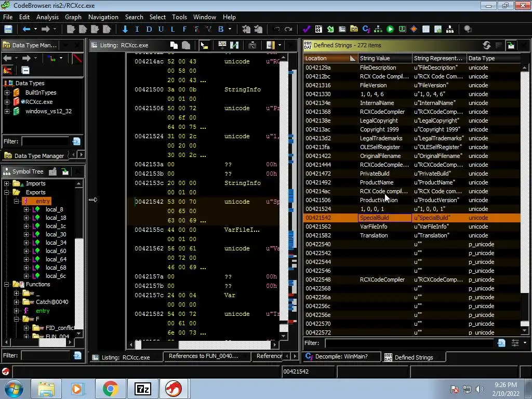The height and width of the screenshot is (399, 532).
Task: Sort by the Data Type column header
Action: click(x=494, y=58)
